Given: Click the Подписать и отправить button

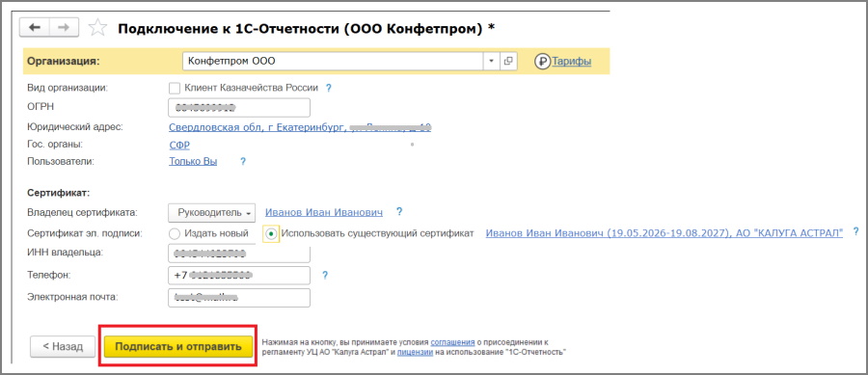Looking at the screenshot, I should click(x=178, y=347).
